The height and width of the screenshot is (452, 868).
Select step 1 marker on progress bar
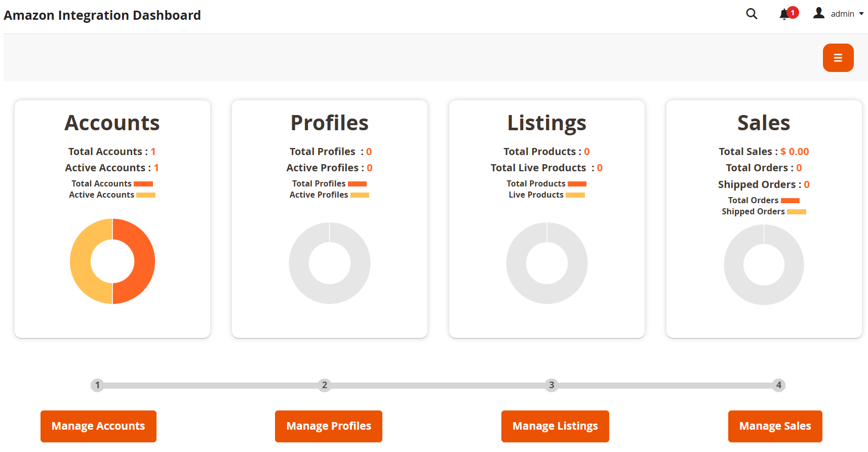coord(98,385)
